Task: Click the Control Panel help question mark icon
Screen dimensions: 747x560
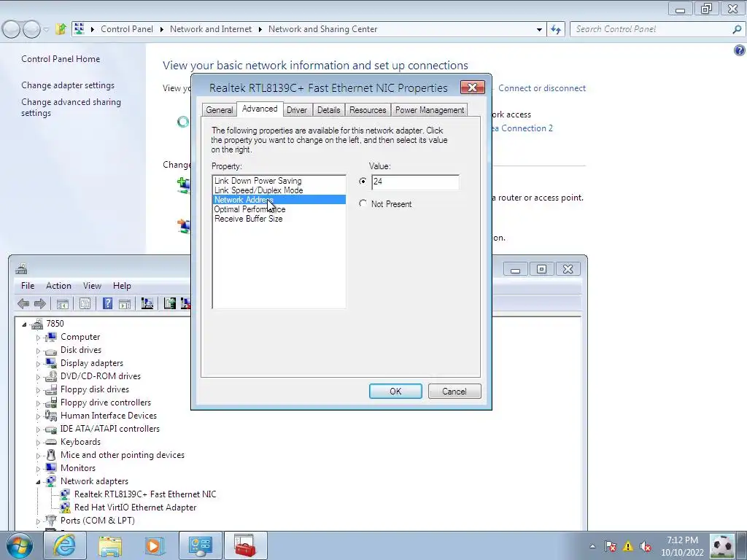Action: pos(740,50)
